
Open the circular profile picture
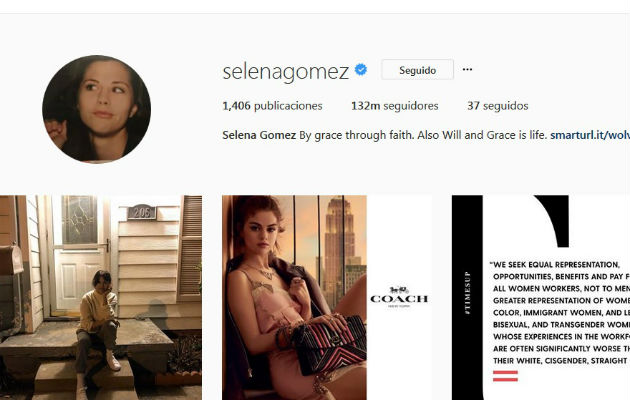[96, 109]
